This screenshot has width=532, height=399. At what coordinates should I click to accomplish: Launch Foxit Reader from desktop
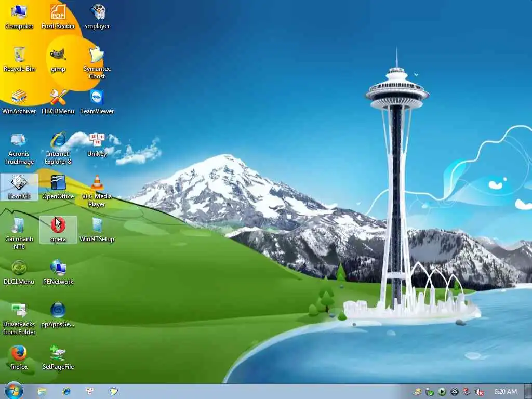coord(58,17)
